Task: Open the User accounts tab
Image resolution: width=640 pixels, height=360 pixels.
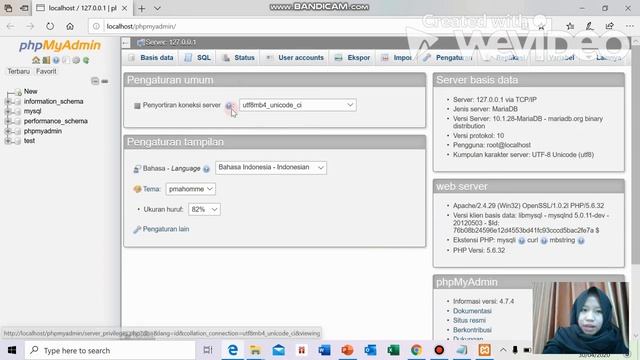Action: coord(295,58)
